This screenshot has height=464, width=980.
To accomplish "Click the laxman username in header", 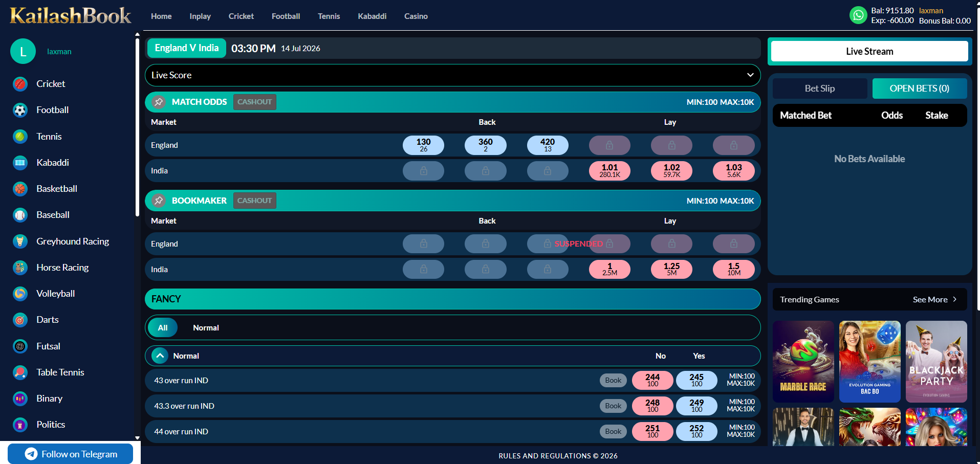I will [931, 11].
